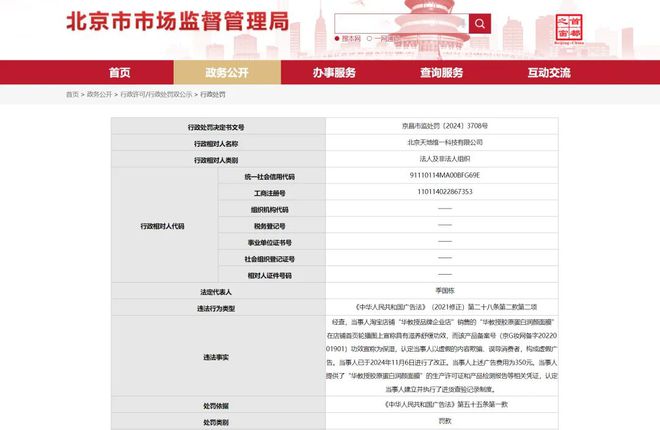
Task: Click the value 法人及非法人组织
Action: [x=445, y=159]
